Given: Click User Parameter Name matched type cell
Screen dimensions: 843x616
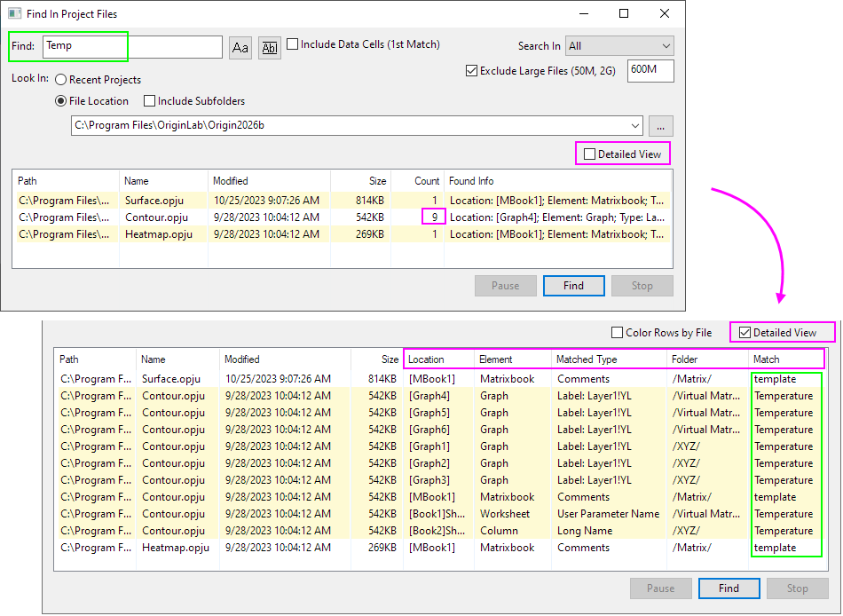Looking at the screenshot, I should tap(608, 514).
